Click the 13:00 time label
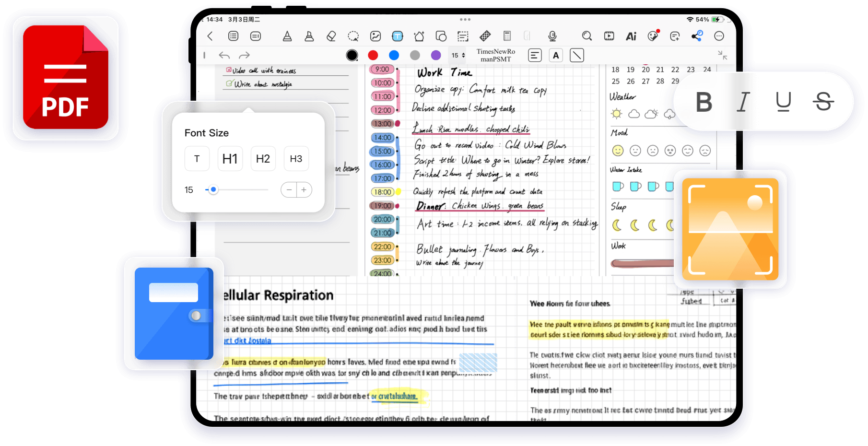This screenshot has height=446, width=868. click(382, 124)
